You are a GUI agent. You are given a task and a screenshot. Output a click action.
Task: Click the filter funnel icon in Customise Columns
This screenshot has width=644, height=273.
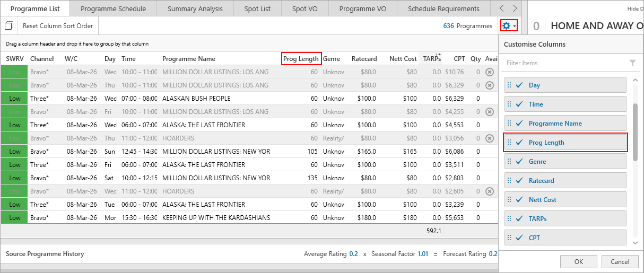tap(632, 63)
